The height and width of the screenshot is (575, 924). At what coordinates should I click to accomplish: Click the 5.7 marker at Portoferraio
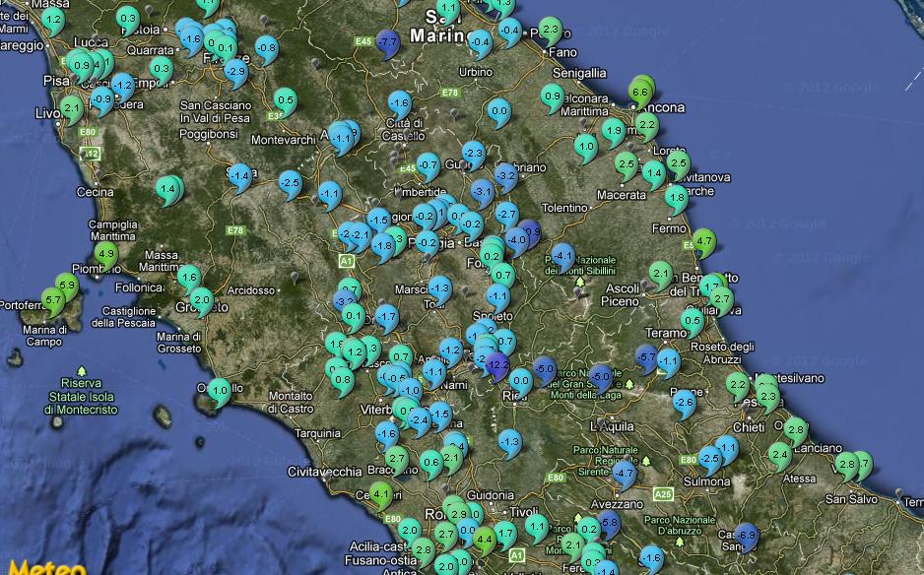pyautogui.click(x=52, y=299)
